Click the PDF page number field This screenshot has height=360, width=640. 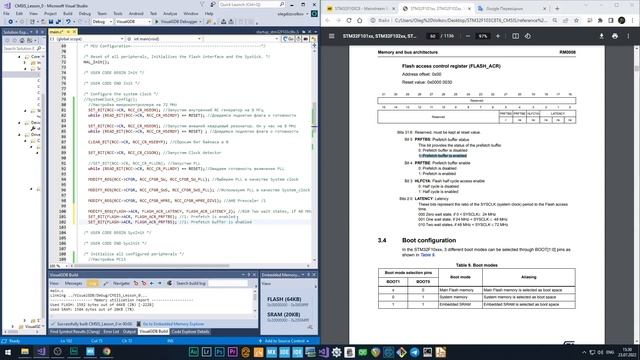432,36
